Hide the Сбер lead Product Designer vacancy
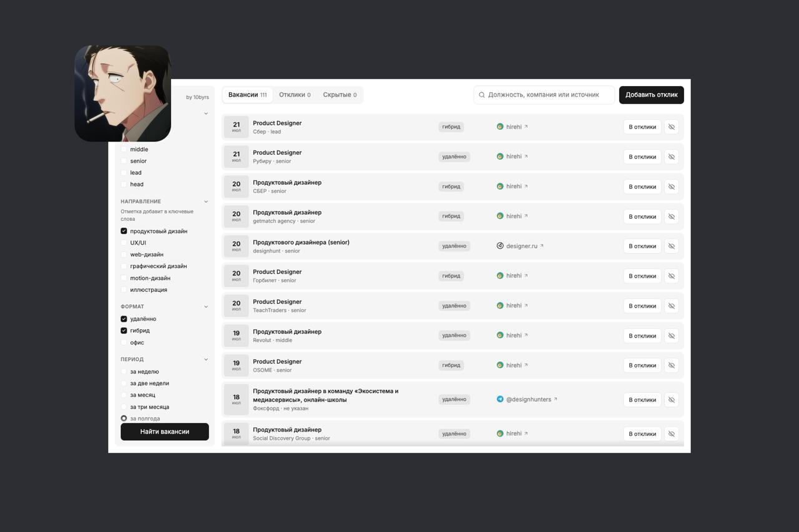This screenshot has height=532, width=799. click(x=671, y=127)
